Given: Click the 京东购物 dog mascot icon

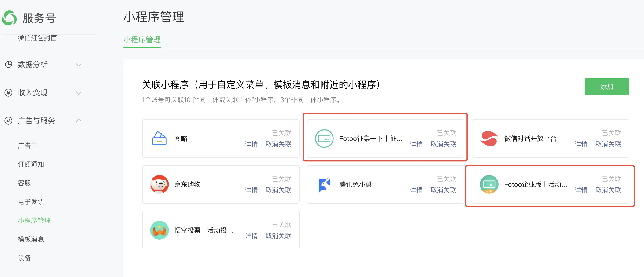Looking at the screenshot, I should 159,184.
